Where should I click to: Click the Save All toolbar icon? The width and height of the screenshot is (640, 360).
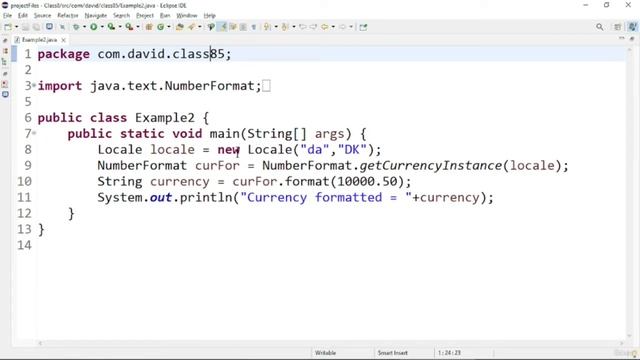(x=36, y=27)
